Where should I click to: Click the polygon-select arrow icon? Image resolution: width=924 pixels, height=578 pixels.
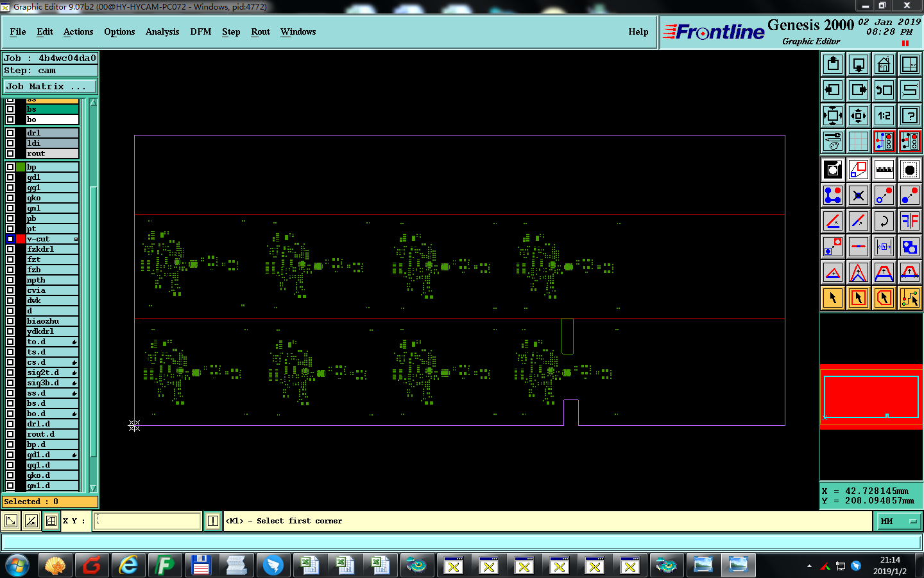[884, 298]
